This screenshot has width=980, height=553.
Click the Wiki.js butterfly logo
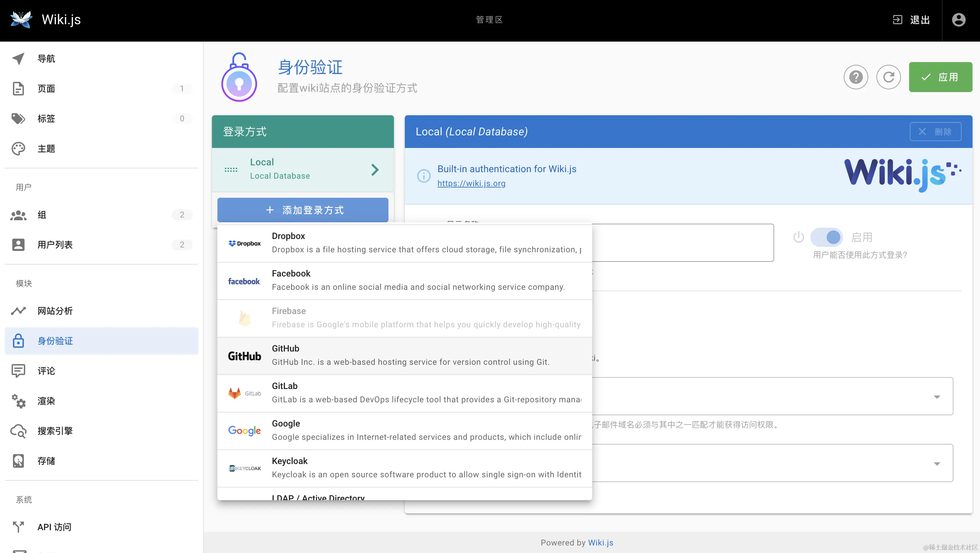(21, 19)
